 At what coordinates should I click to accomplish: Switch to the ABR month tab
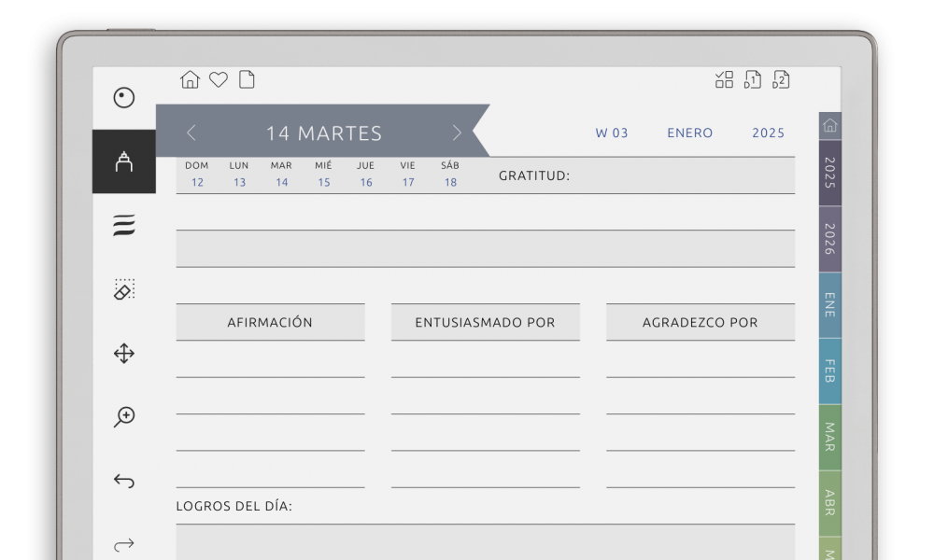click(829, 503)
